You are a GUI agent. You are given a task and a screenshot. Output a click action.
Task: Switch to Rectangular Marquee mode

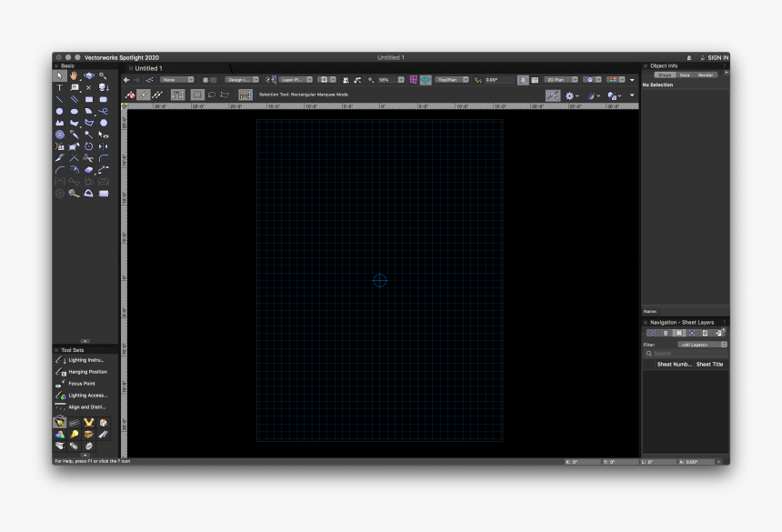(x=198, y=95)
